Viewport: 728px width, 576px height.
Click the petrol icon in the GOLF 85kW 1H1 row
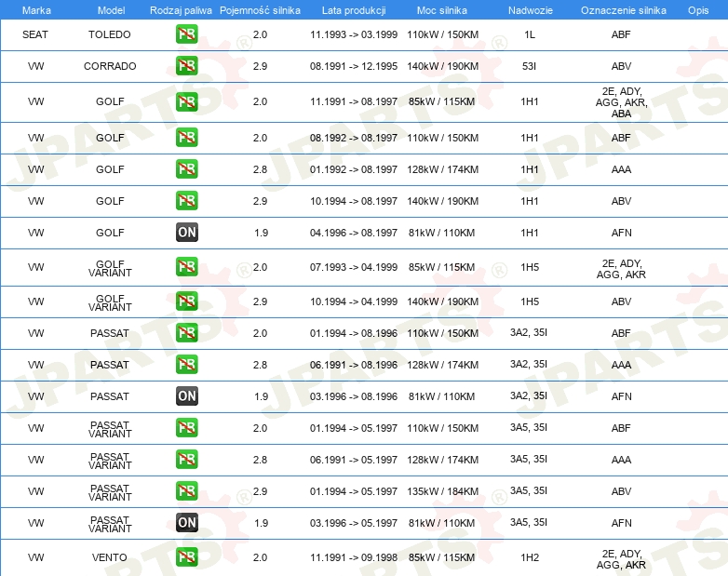click(x=186, y=101)
